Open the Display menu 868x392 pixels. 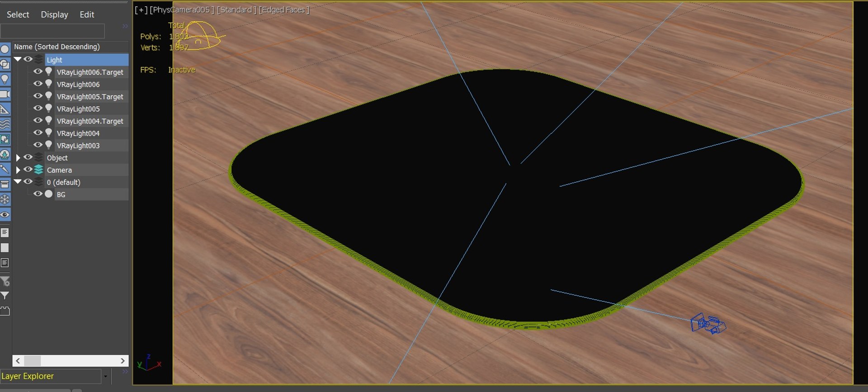[x=54, y=14]
